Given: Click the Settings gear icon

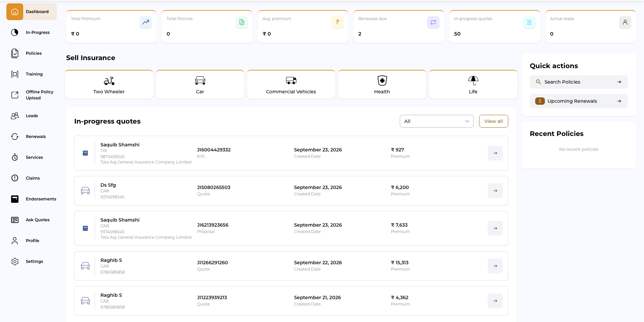Looking at the screenshot, I should (x=15, y=262).
